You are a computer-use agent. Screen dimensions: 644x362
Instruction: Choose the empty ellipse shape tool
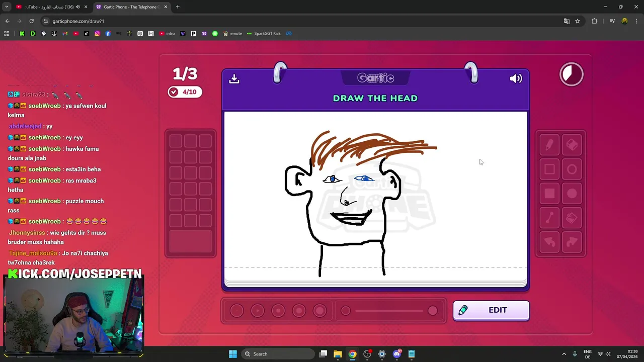[572, 169]
